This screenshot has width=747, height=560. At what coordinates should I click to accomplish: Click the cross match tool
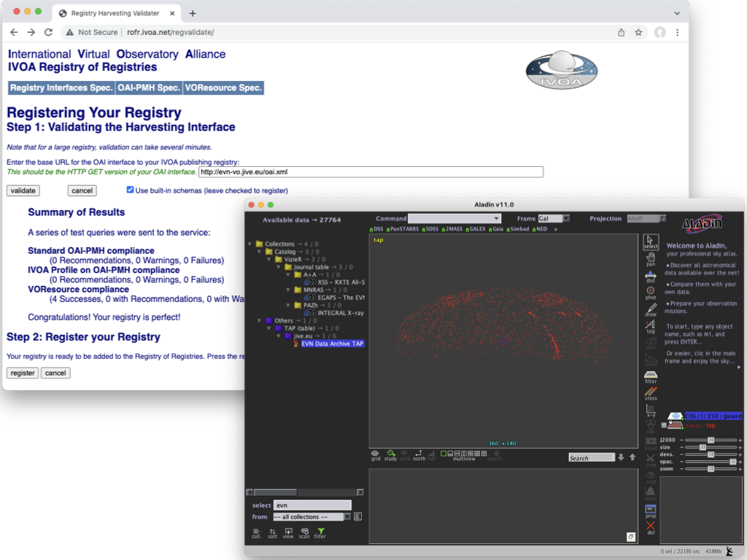[650, 394]
